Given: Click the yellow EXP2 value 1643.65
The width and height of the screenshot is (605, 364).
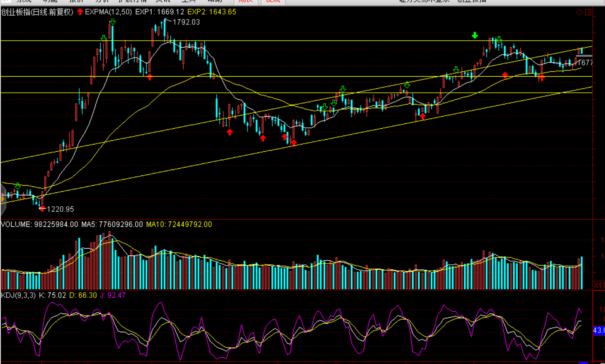Looking at the screenshot, I should click(x=211, y=12).
